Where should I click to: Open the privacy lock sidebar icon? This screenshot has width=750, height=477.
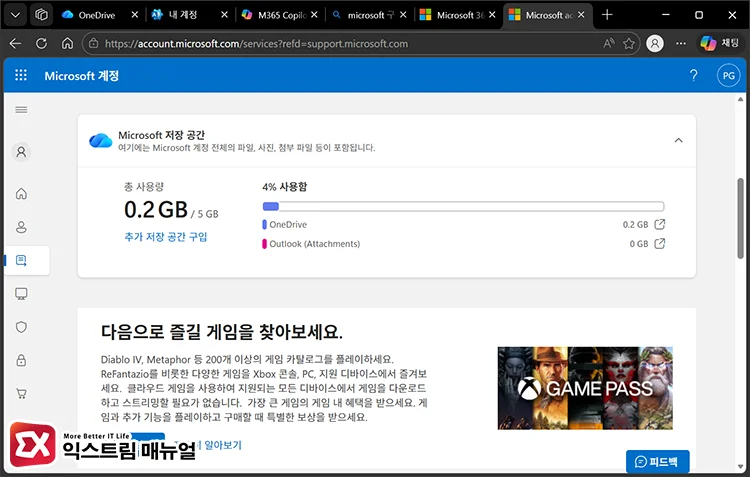(x=21, y=360)
